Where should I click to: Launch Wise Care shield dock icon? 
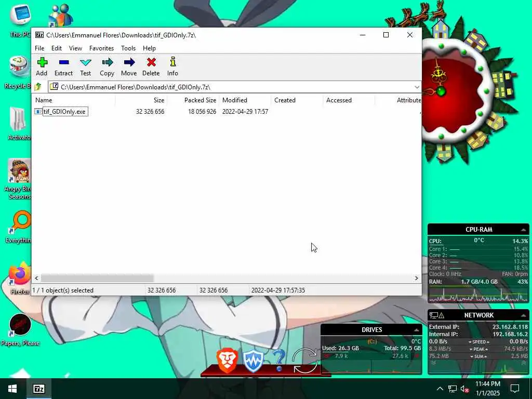click(x=253, y=361)
